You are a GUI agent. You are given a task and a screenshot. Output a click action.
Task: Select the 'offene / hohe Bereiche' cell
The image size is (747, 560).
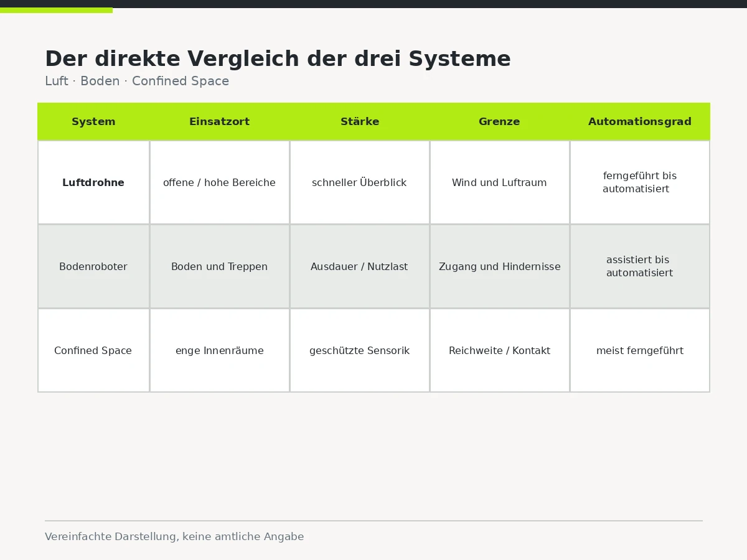[x=219, y=182]
